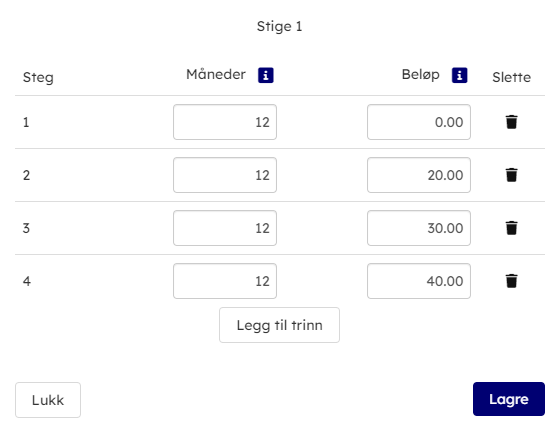Remove step 3 with trash icon
The image size is (557, 431).
[x=512, y=228]
